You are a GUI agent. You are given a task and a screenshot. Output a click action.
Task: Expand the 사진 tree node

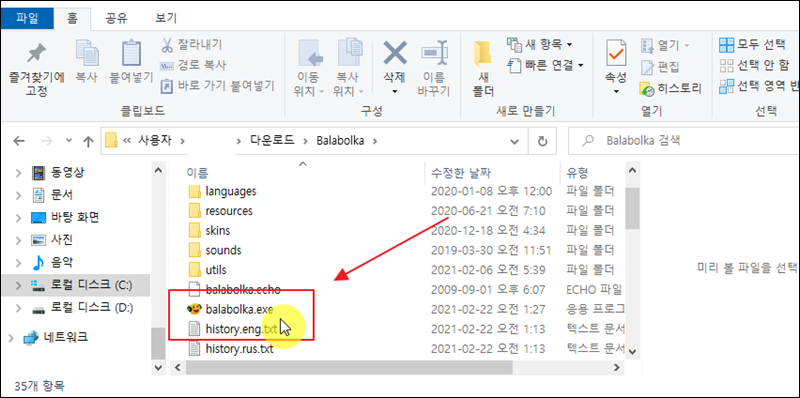18,240
